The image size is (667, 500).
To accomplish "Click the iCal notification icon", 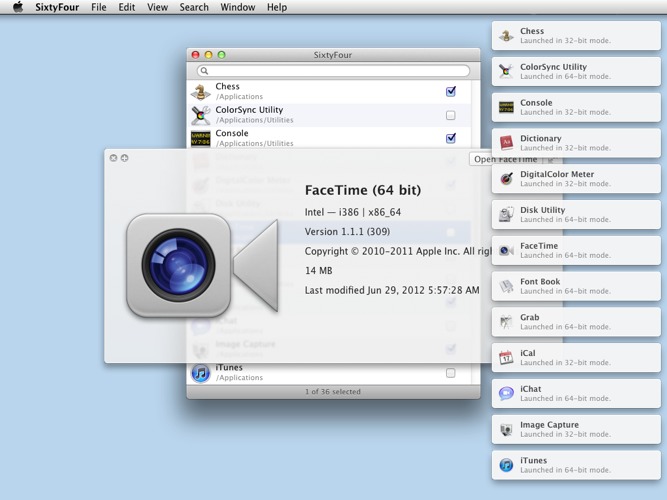I will click(506, 357).
